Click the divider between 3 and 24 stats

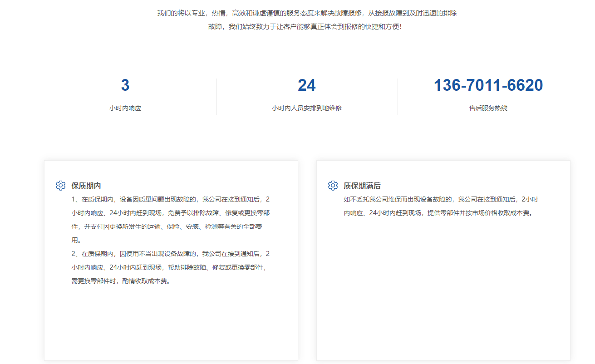216,96
